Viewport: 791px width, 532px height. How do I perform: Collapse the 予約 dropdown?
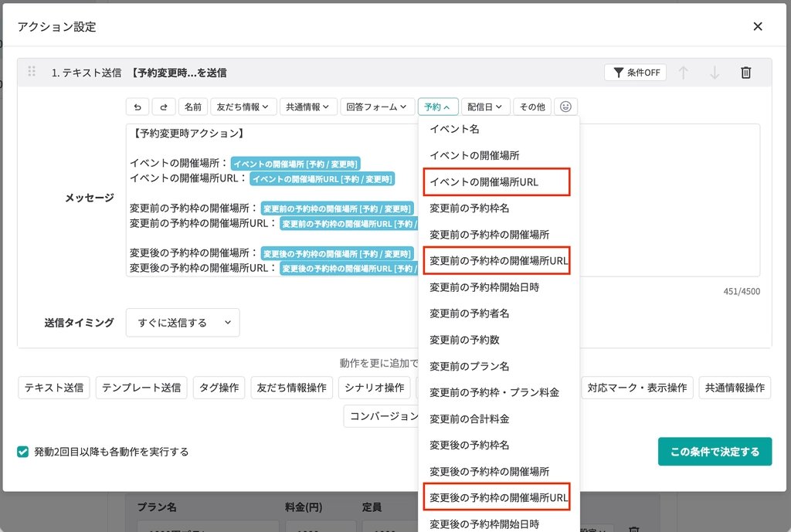coord(437,107)
